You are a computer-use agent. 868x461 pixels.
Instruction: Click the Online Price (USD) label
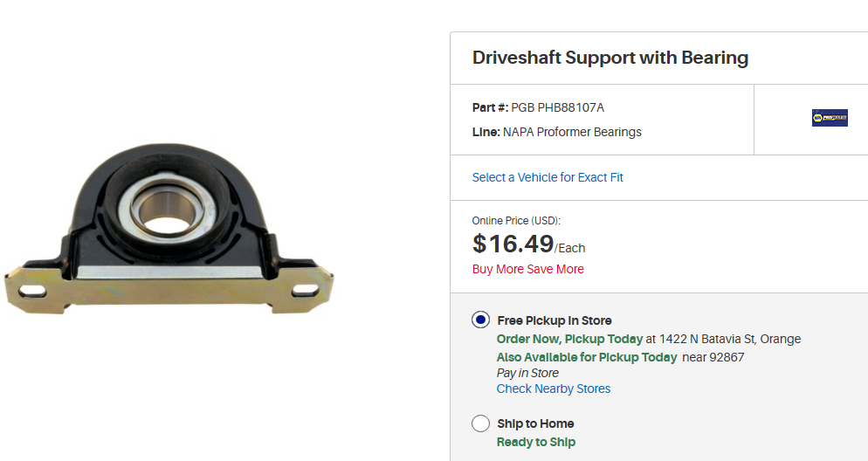515,221
